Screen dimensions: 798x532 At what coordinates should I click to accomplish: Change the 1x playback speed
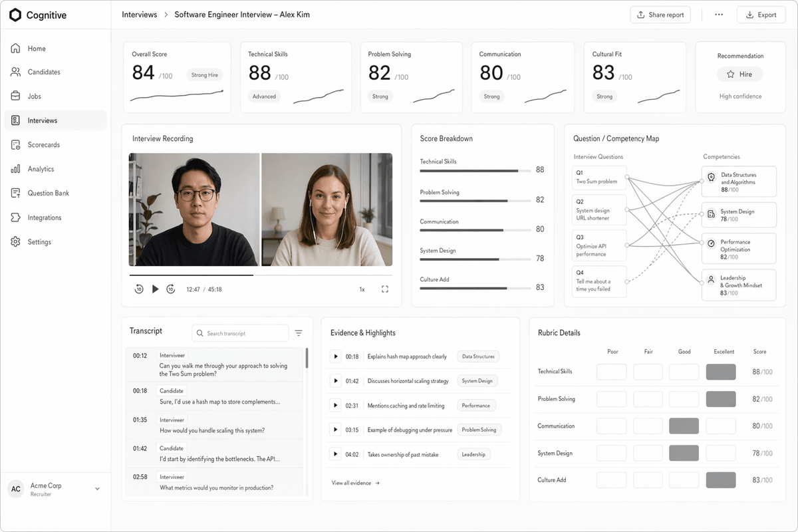pos(362,289)
